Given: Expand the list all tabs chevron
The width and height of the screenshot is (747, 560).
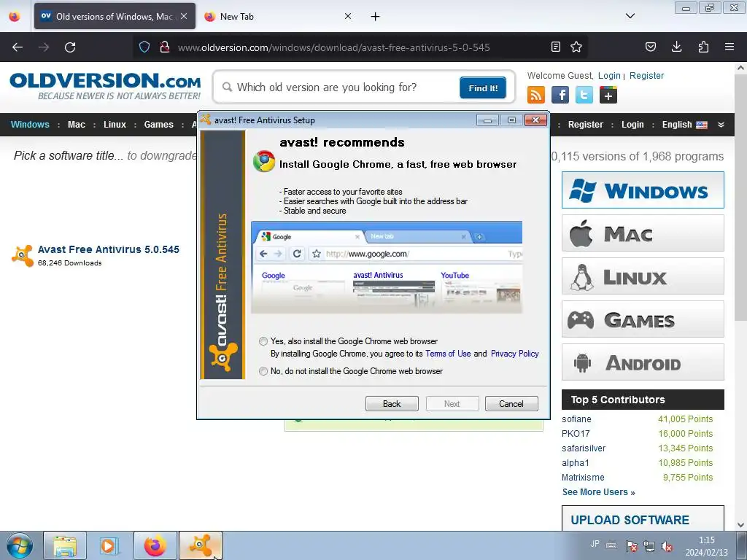Looking at the screenshot, I should click(630, 16).
